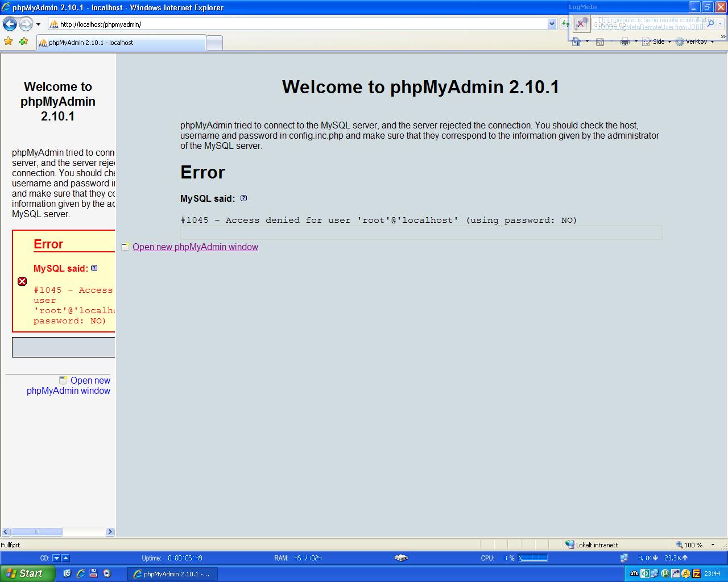Click the MySQL said help icon in main frame
728x582 pixels.
pos(243,198)
